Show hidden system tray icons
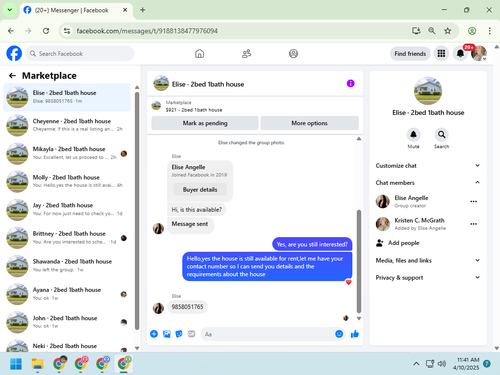The image size is (500, 375). click(x=416, y=364)
